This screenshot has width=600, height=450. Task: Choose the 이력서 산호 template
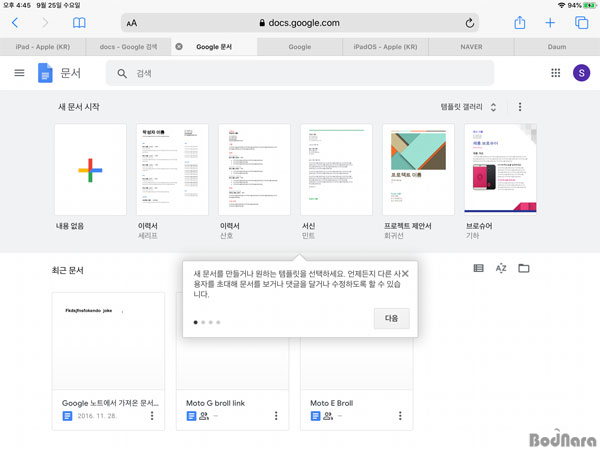click(x=254, y=170)
